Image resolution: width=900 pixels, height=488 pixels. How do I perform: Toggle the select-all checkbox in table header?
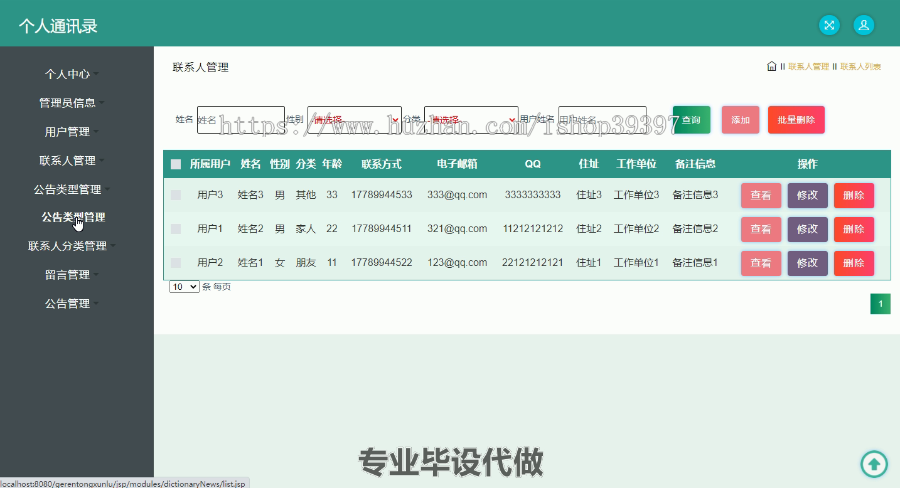(x=176, y=164)
